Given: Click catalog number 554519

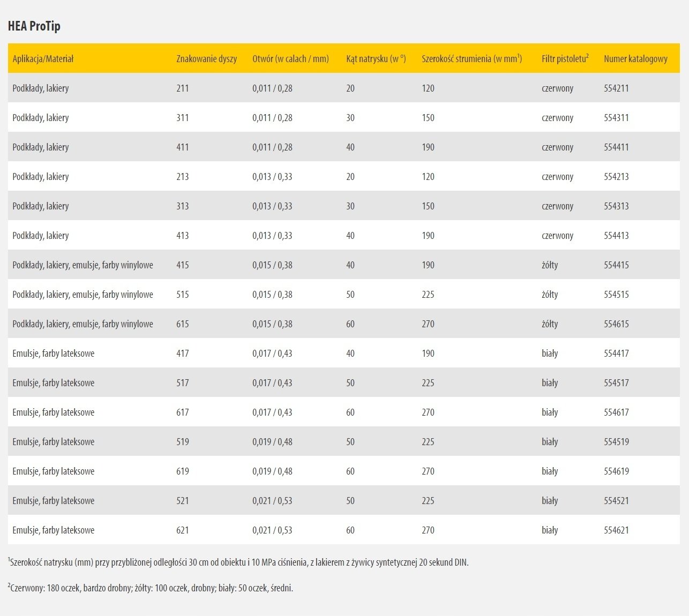Looking at the screenshot, I should click(x=616, y=442).
